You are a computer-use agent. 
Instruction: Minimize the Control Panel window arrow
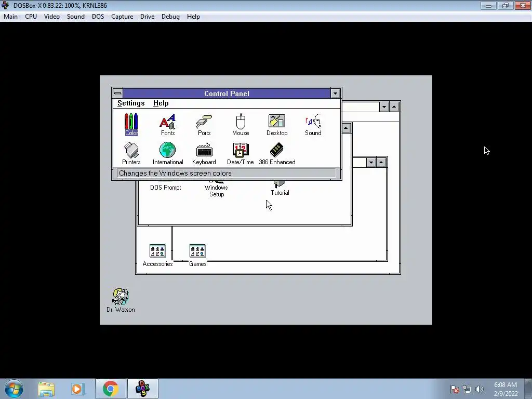(x=335, y=94)
